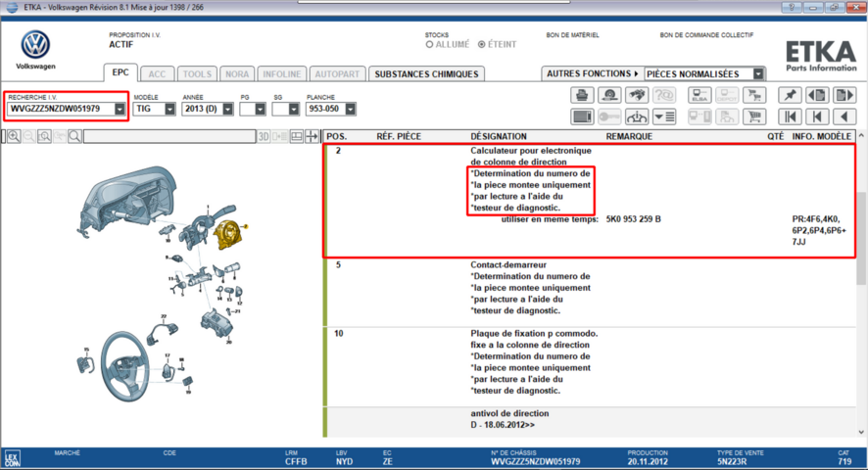Switch to the INFOLINE tab
The image size is (868, 470).
tap(282, 74)
